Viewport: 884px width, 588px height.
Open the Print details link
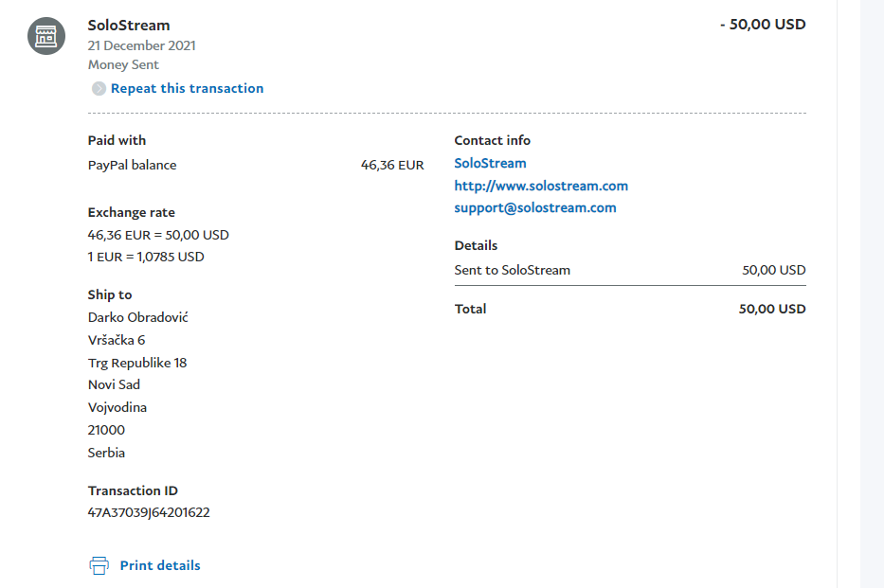pyautogui.click(x=160, y=565)
